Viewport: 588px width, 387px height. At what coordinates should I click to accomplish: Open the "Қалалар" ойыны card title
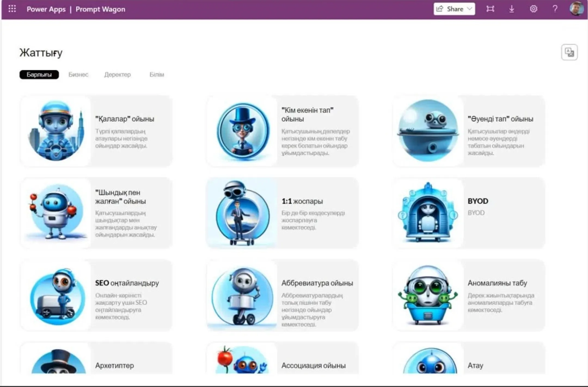click(125, 119)
